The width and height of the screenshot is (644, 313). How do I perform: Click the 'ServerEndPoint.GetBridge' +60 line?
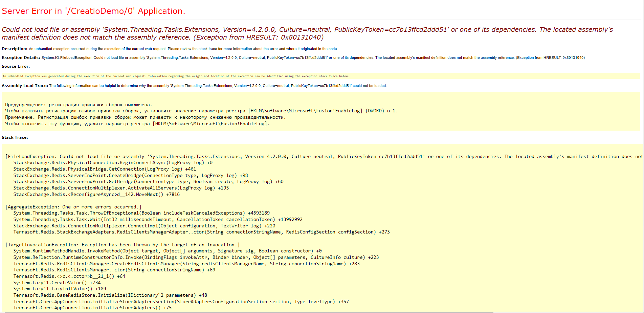tap(149, 182)
